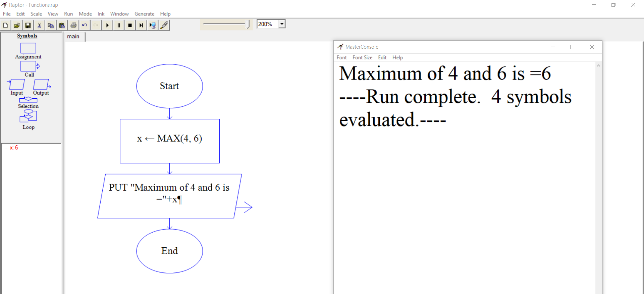Toggle the ink pen tool
Viewport: 644px width, 294px height.
[x=164, y=25]
